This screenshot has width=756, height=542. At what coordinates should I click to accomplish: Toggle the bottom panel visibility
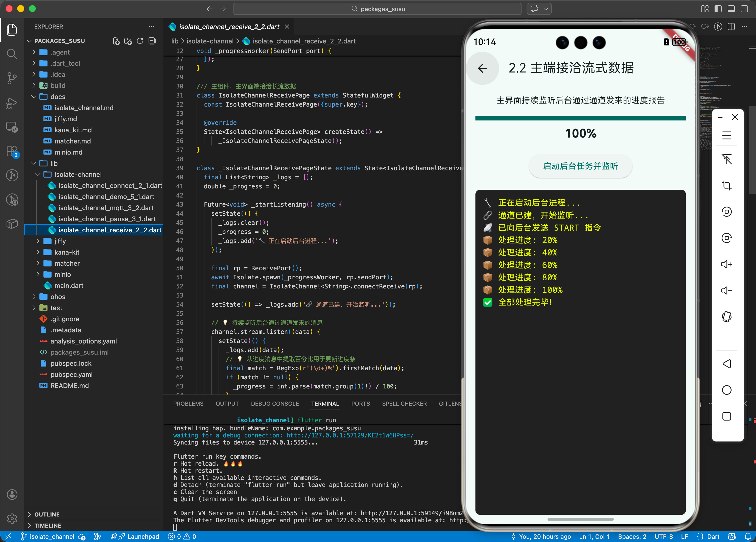coord(731,9)
